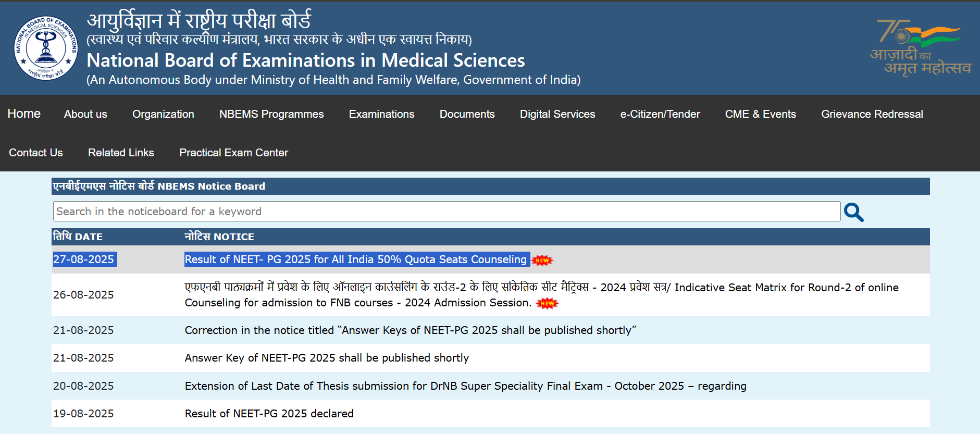Open Indicative Seat Matrix Round-2 FNB notice
This screenshot has width=980, height=434.
(x=541, y=295)
